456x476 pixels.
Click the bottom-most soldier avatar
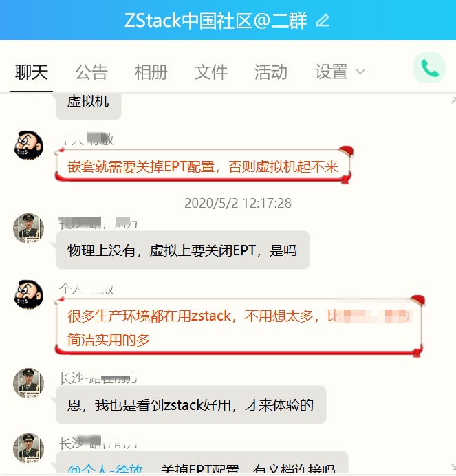[28, 448]
